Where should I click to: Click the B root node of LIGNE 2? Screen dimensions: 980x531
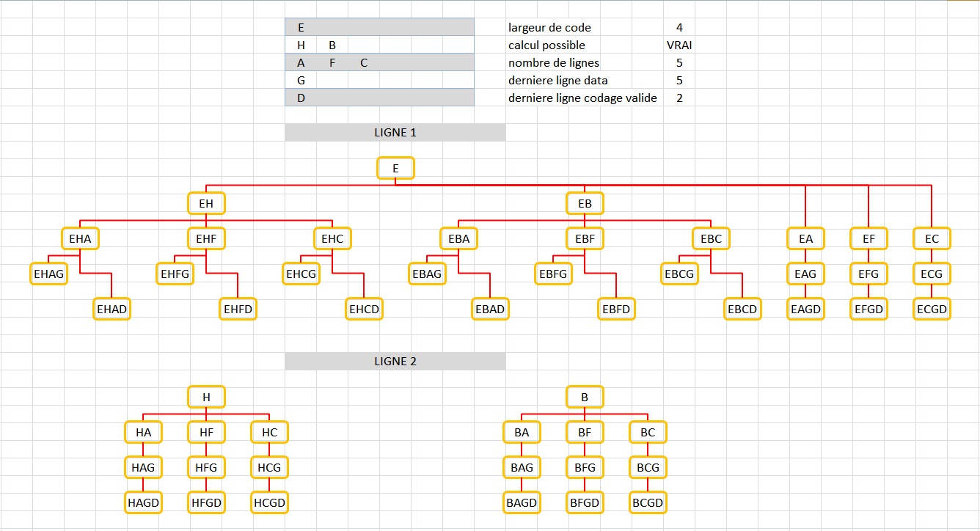(585, 397)
